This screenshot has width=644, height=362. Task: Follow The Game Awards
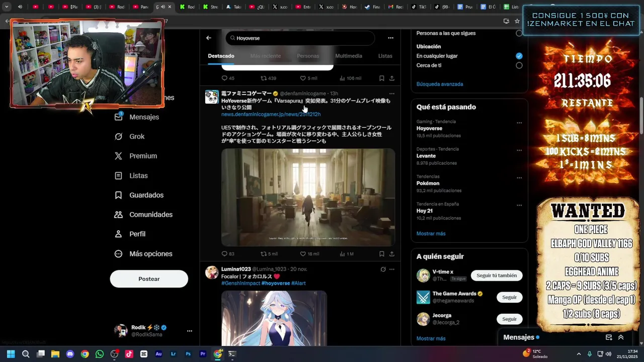509,297
